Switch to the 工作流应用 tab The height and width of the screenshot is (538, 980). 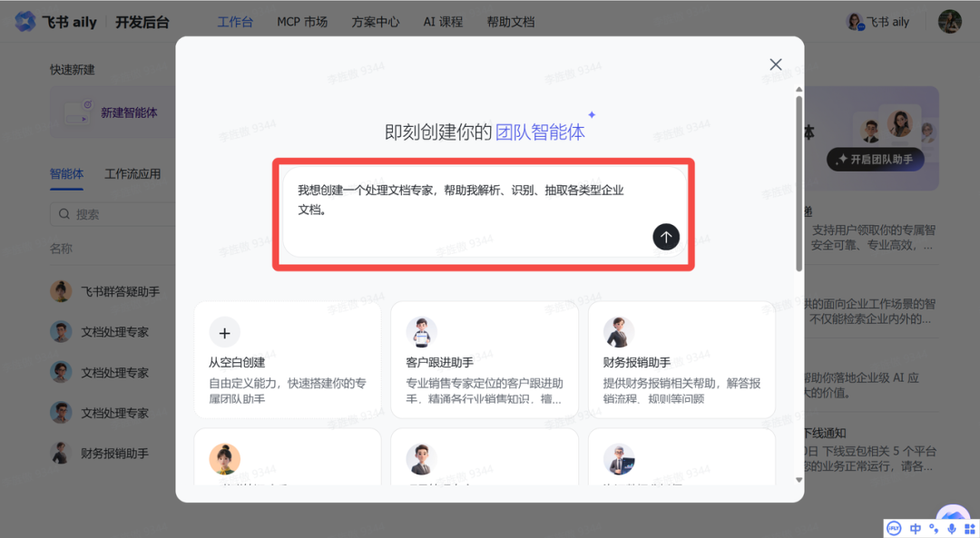point(132,173)
